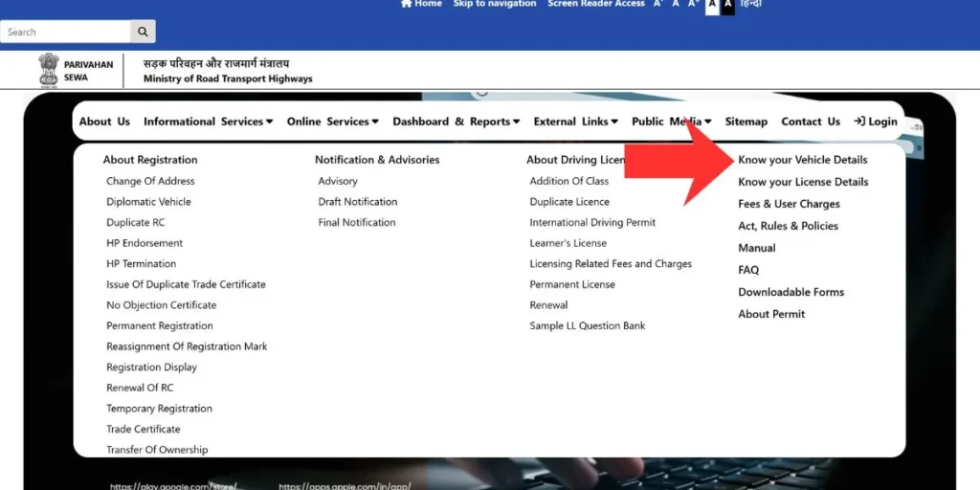Viewport: 980px width, 490px height.
Task: Open the Renewal link under Driving License
Action: [x=548, y=305]
